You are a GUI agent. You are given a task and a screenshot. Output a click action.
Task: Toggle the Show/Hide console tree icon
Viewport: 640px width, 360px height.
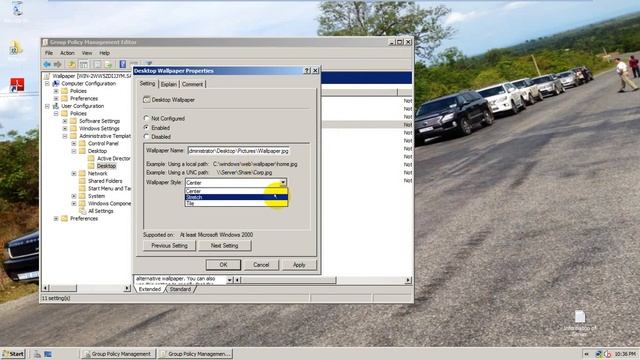point(84,64)
